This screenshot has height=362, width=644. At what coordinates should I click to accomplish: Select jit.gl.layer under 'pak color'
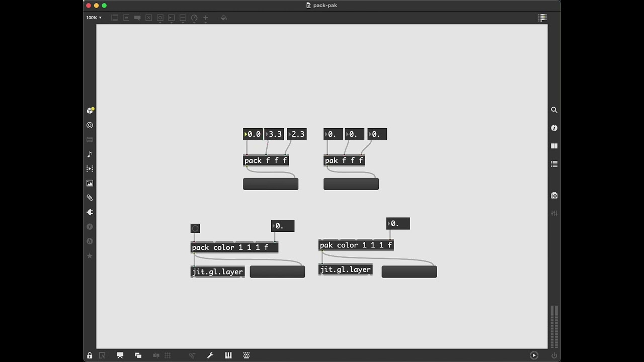pos(346,269)
